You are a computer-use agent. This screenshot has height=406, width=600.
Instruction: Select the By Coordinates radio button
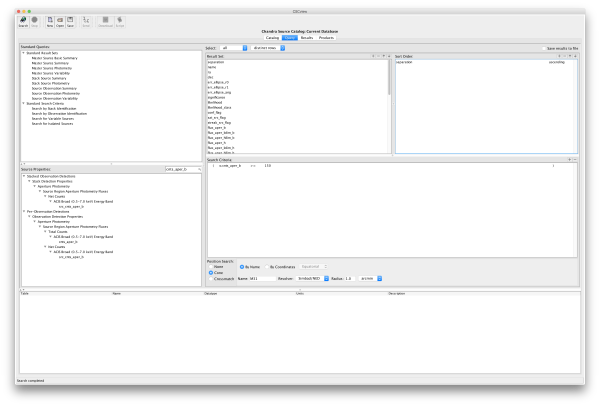[x=266, y=267]
